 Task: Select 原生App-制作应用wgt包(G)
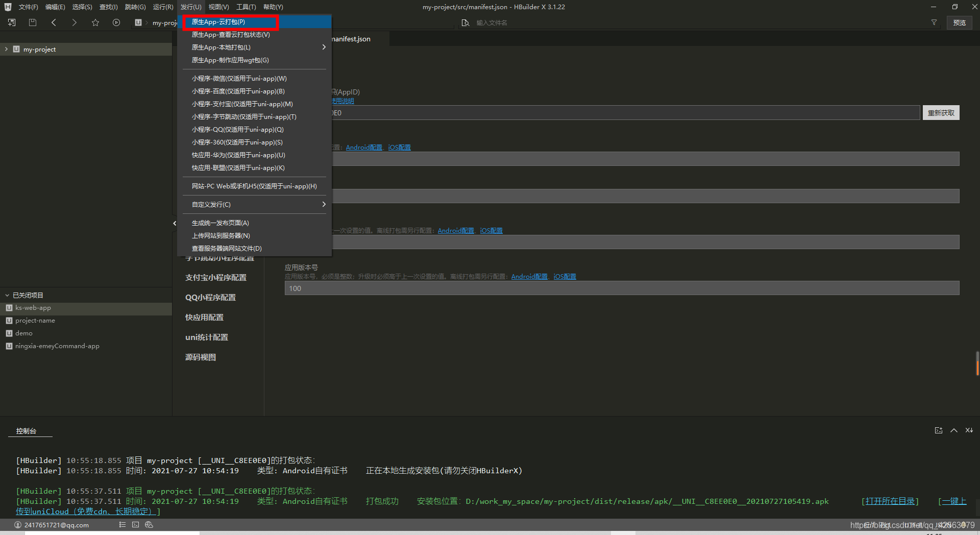coord(254,60)
